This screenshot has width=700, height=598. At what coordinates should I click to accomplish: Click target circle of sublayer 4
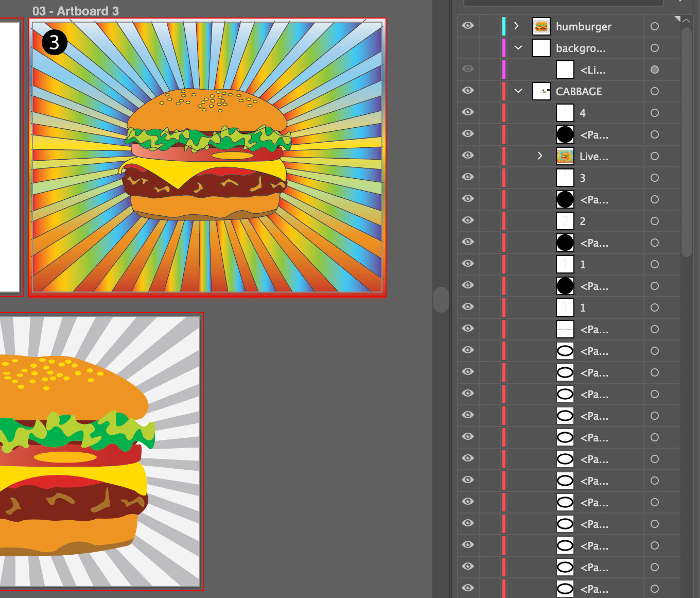pos(655,113)
